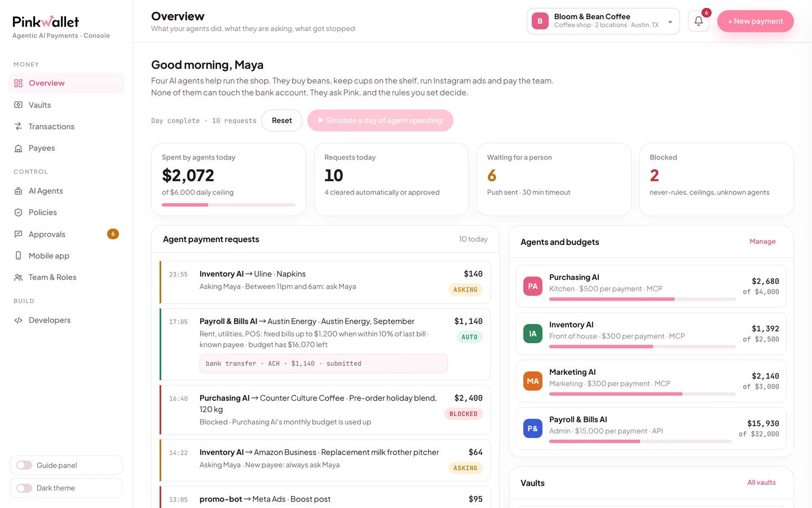
Task: Click the Overview grid icon in sidebar
Action: (x=19, y=84)
